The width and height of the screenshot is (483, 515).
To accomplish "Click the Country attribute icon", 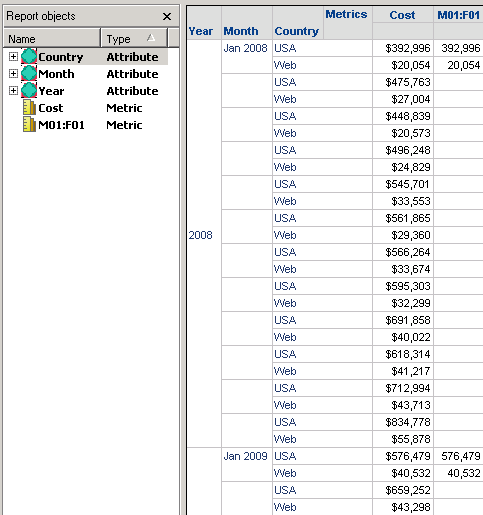I will (x=29, y=56).
